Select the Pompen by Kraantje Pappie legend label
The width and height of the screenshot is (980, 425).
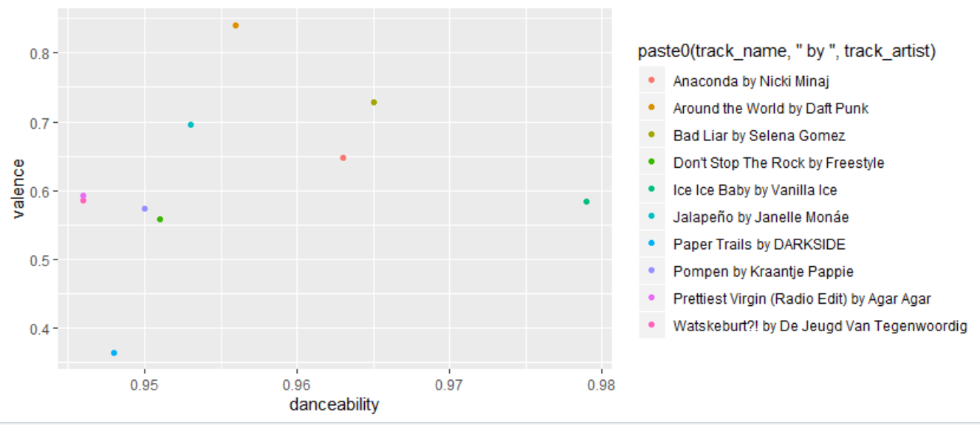coord(763,271)
